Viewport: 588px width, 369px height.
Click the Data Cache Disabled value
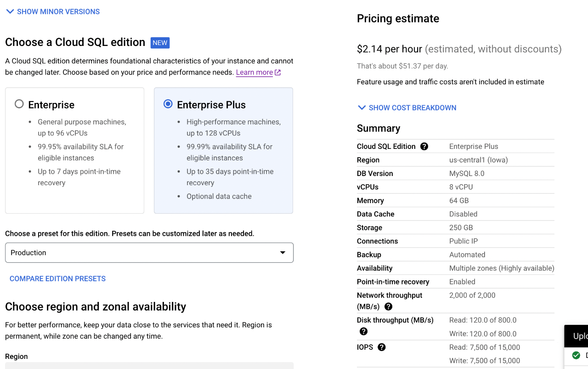[x=463, y=214]
